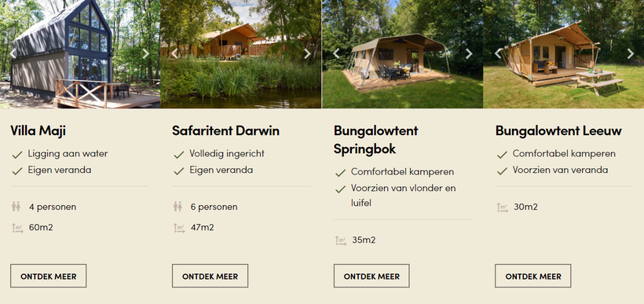The height and width of the screenshot is (304, 644).
Task: Show next Bungalowtent Springbok image
Action: coord(469,53)
